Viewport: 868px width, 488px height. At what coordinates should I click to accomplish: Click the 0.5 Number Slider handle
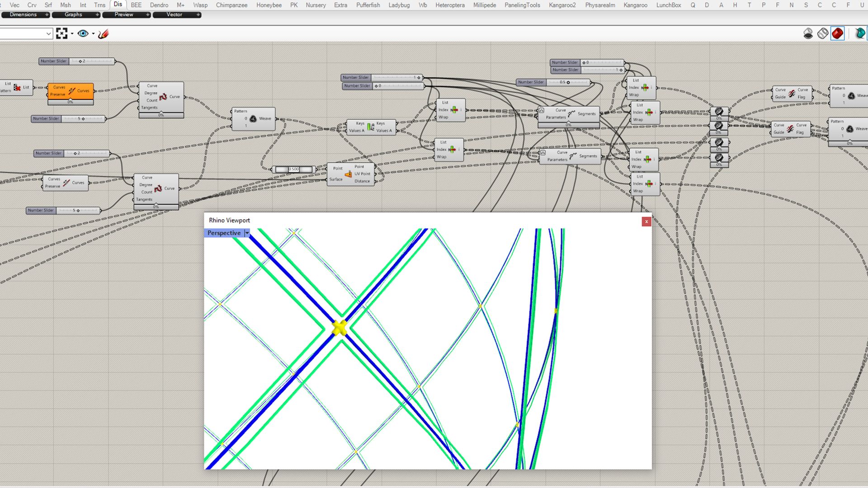(568, 82)
